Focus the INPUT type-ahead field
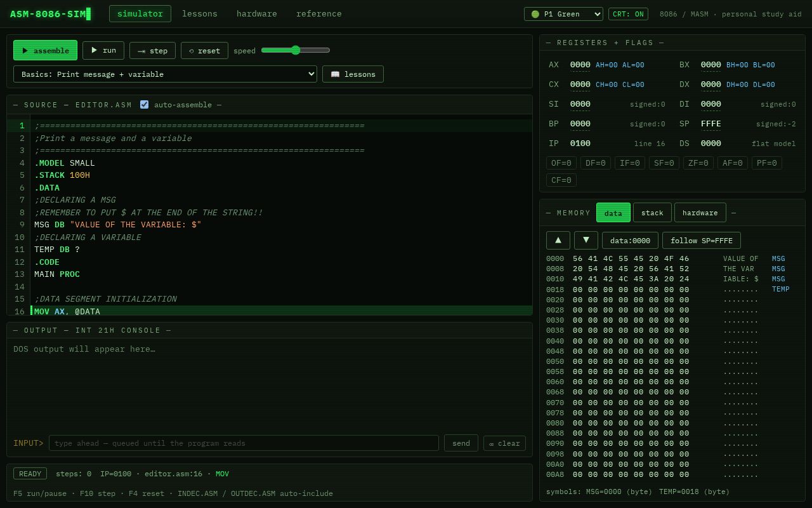The width and height of the screenshot is (812, 508). coord(244,443)
